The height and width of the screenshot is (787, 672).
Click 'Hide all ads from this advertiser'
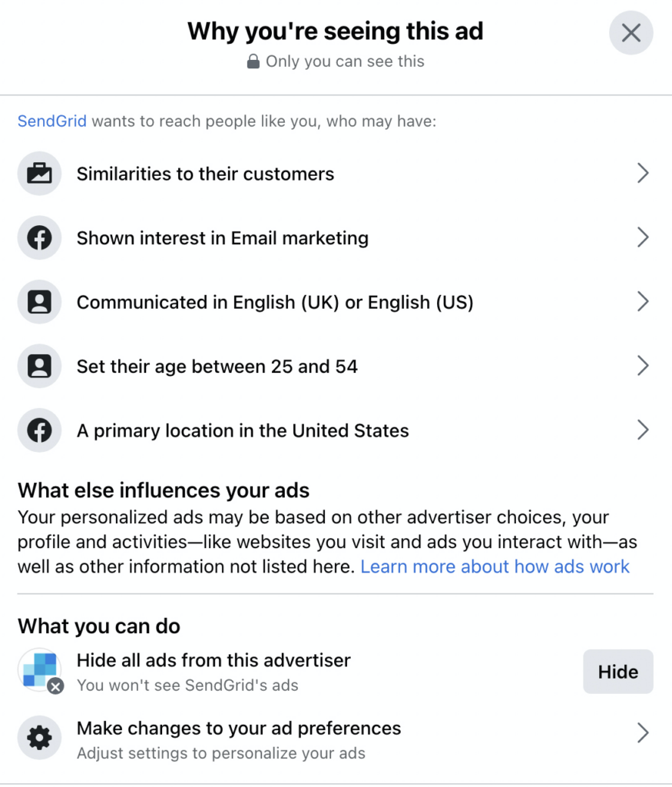point(213,660)
